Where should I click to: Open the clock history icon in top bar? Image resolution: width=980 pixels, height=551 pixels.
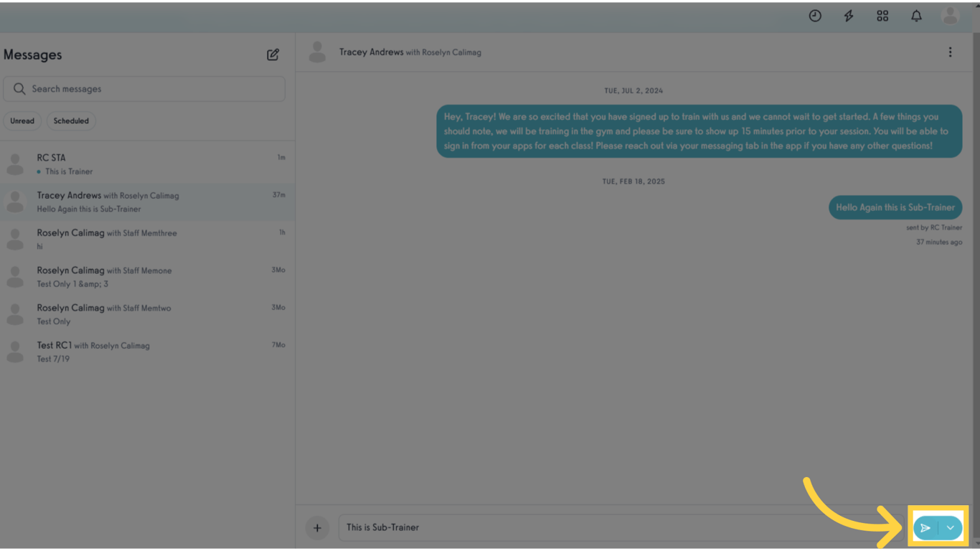point(815,16)
